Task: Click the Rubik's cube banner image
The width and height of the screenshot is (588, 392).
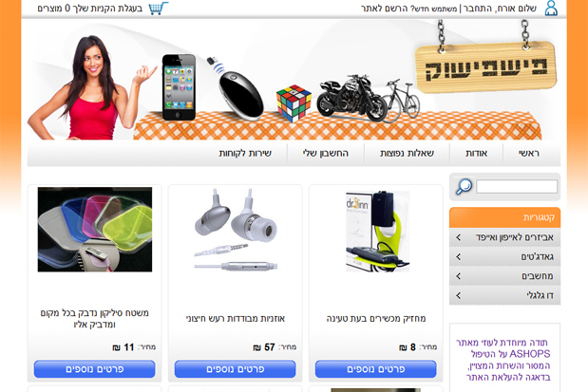Action: (294, 103)
